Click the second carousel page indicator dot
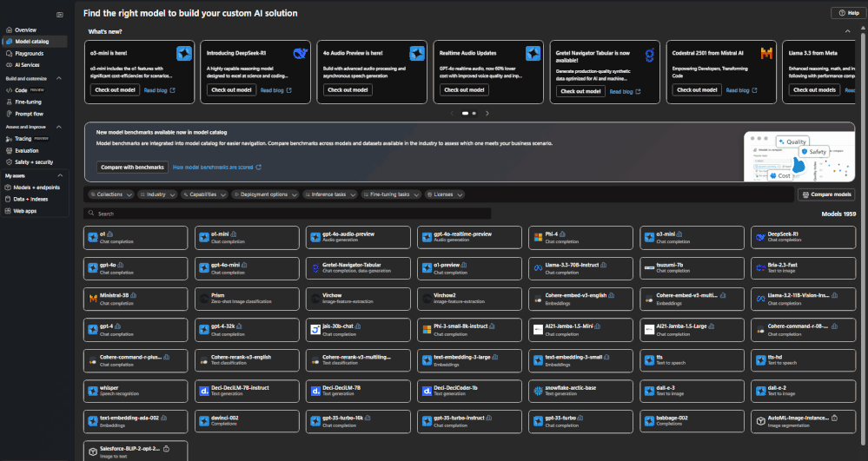868x461 pixels. coord(474,114)
